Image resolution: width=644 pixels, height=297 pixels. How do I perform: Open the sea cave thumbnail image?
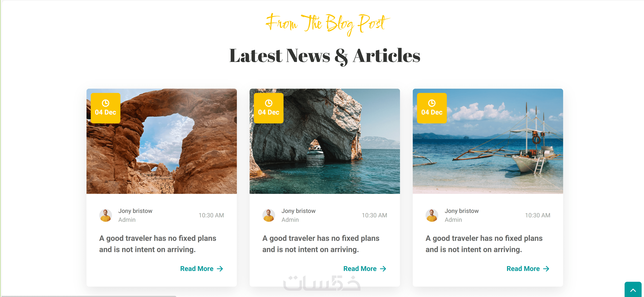pyautogui.click(x=325, y=141)
